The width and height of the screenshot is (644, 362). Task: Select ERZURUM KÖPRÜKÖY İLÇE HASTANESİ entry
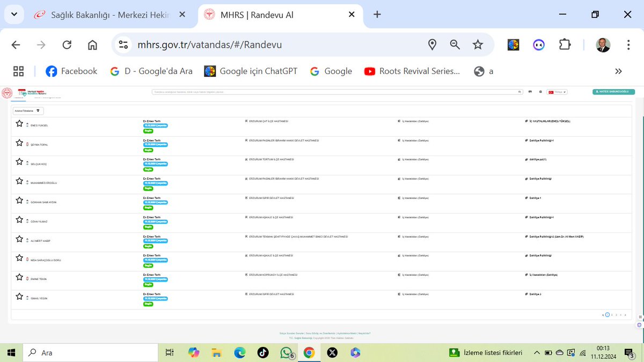coord(274,275)
